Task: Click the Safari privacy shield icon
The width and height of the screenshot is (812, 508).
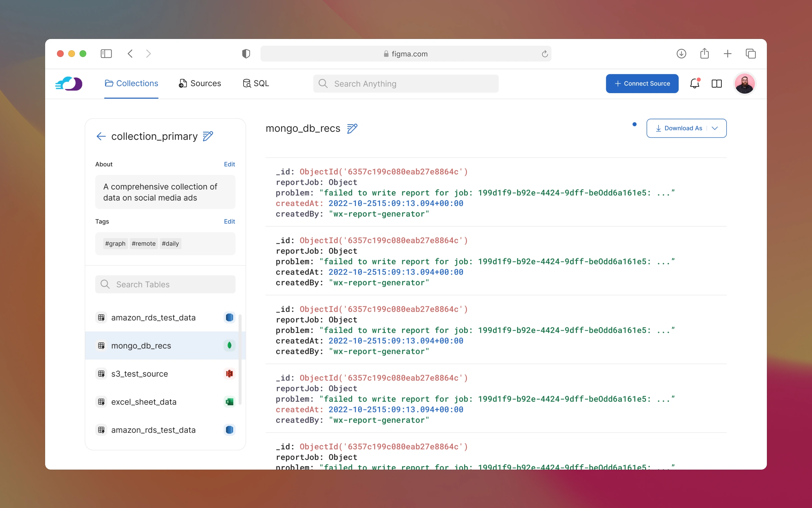Action: click(x=246, y=54)
